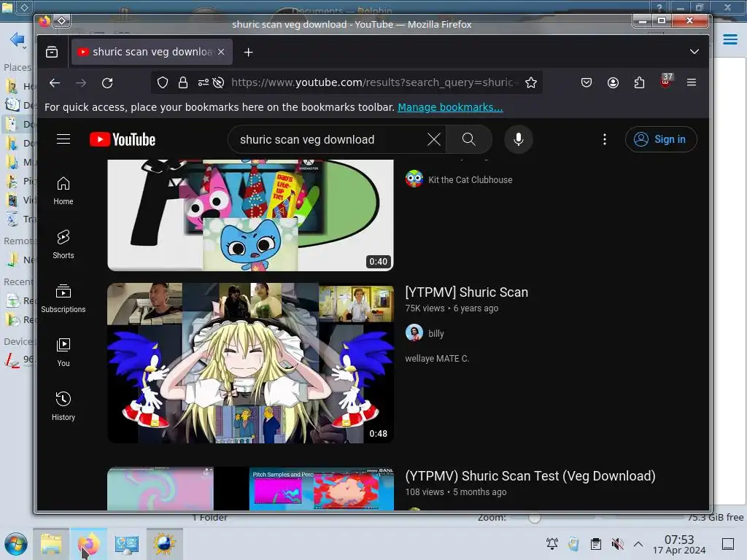Select the shuric scan veg download tab
Viewport: 747px width, 560px height.
click(152, 52)
